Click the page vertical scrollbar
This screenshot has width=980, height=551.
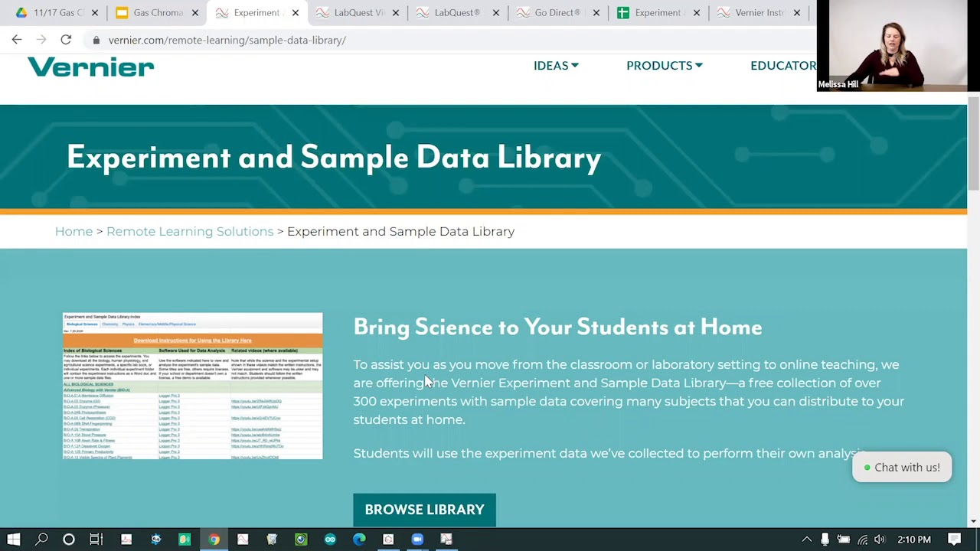[973, 145]
